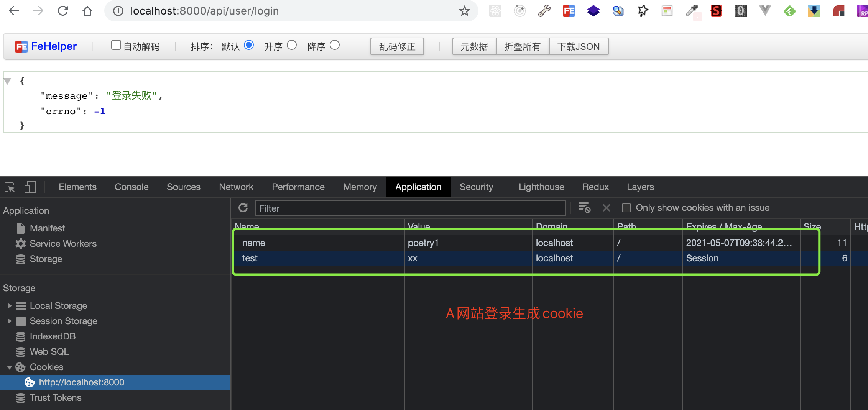Screen dimensions: 868x410
Task: Select the http://localhost:8000 cookies entry
Action: tap(81, 382)
